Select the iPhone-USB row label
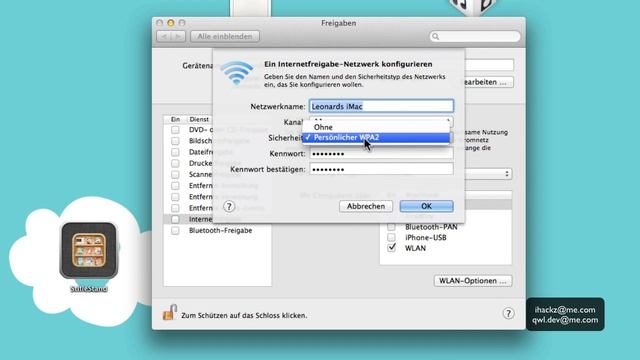The width and height of the screenshot is (640, 360). (x=425, y=238)
